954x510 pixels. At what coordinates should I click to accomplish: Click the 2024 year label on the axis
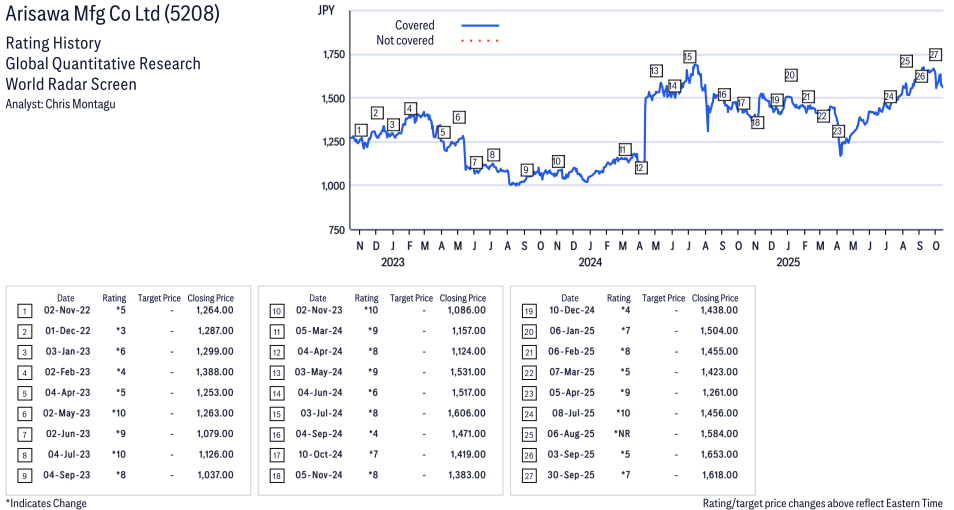(x=589, y=263)
